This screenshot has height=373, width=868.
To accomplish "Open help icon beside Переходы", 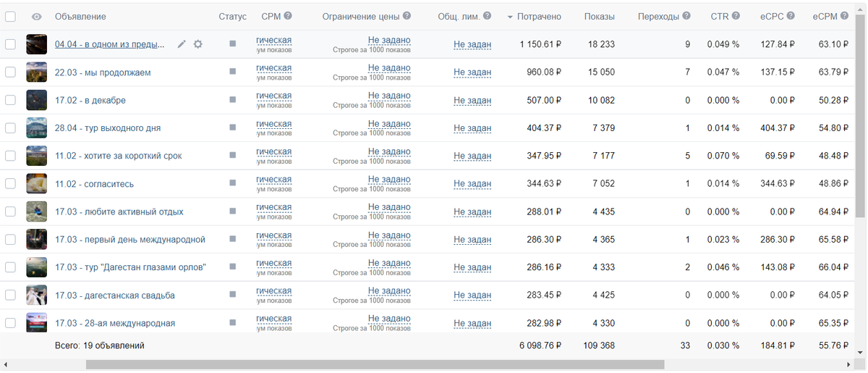I will pyautogui.click(x=686, y=16).
